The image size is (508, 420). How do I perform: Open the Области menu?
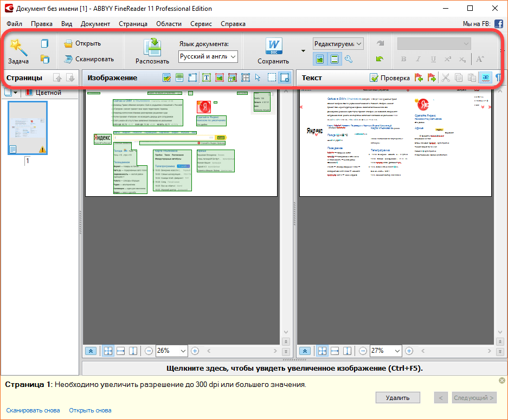click(x=169, y=24)
